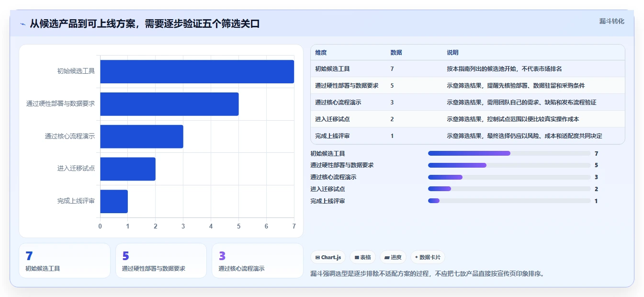Click the lightning icon before the title
The width and height of the screenshot is (644, 297).
pos(23,23)
